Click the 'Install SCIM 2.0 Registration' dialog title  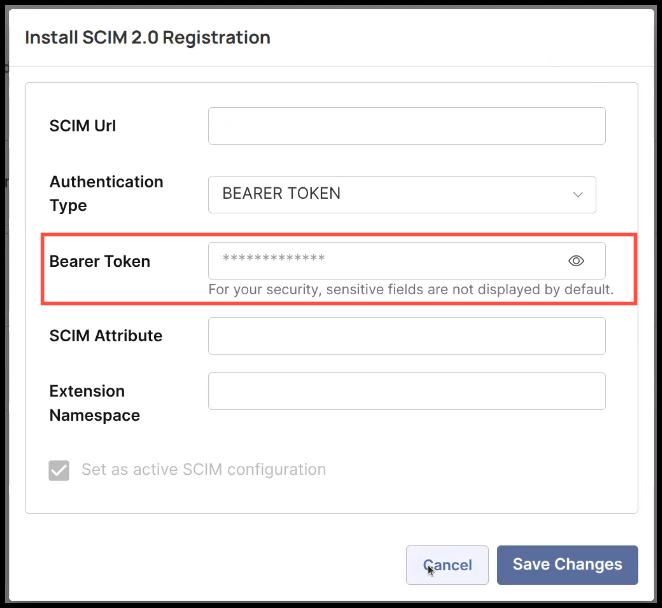147,38
